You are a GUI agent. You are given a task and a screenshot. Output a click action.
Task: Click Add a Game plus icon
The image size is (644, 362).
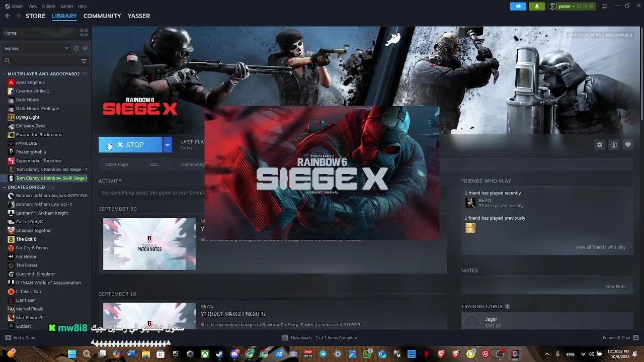(x=8, y=337)
